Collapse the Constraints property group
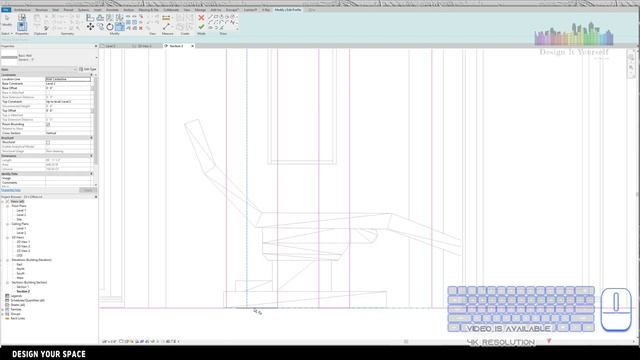 pyautogui.click(x=91, y=75)
